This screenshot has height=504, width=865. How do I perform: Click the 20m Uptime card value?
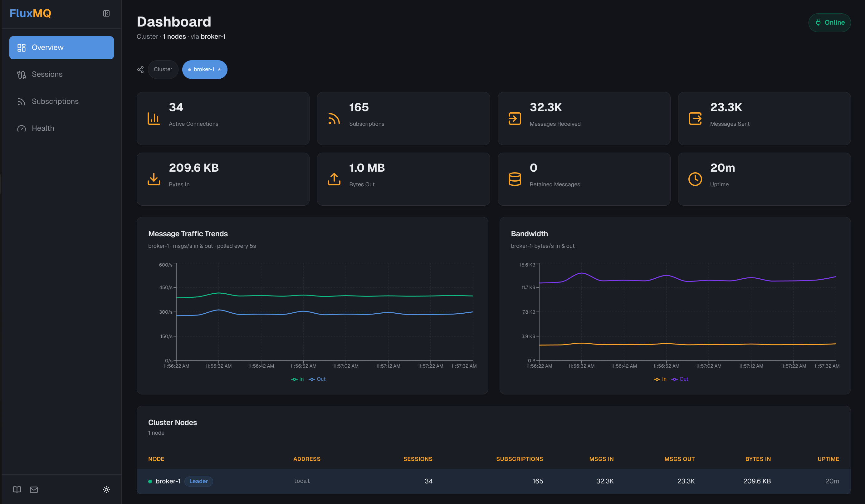[x=723, y=168]
